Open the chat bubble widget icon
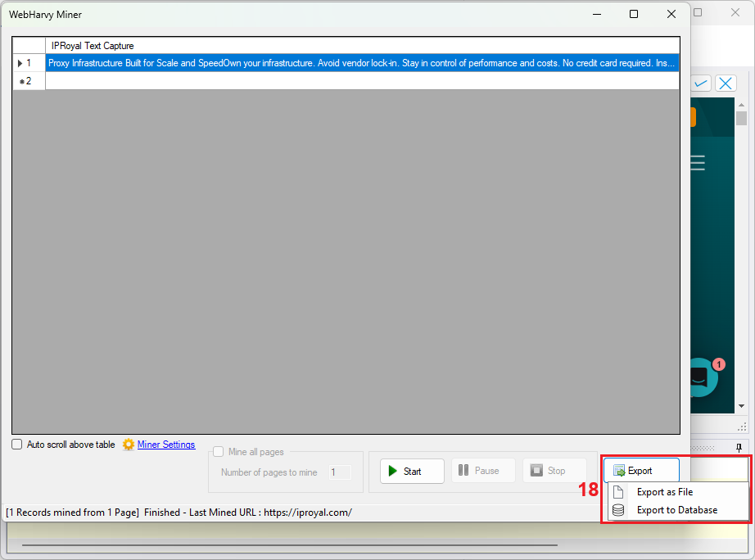755x560 pixels. (x=698, y=376)
